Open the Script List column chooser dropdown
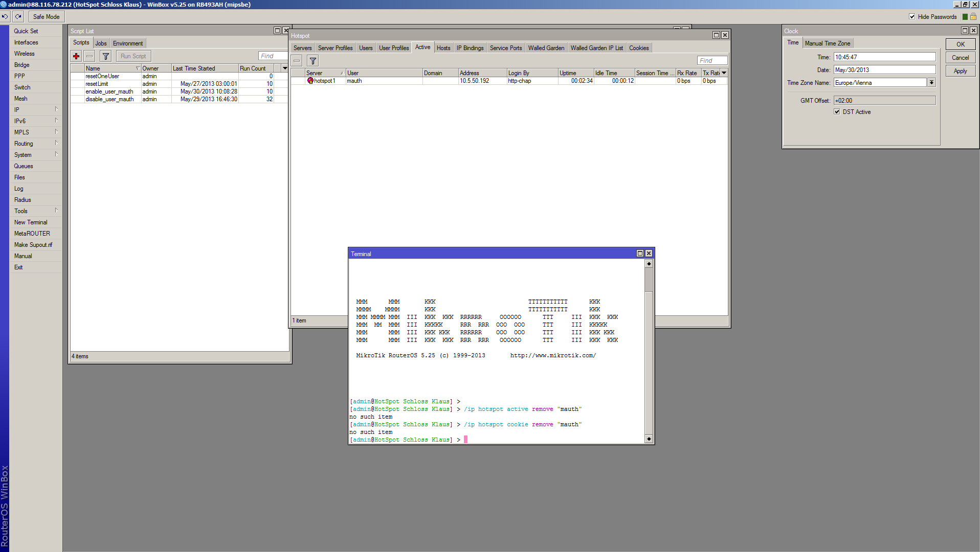This screenshot has width=980, height=552. [x=285, y=68]
